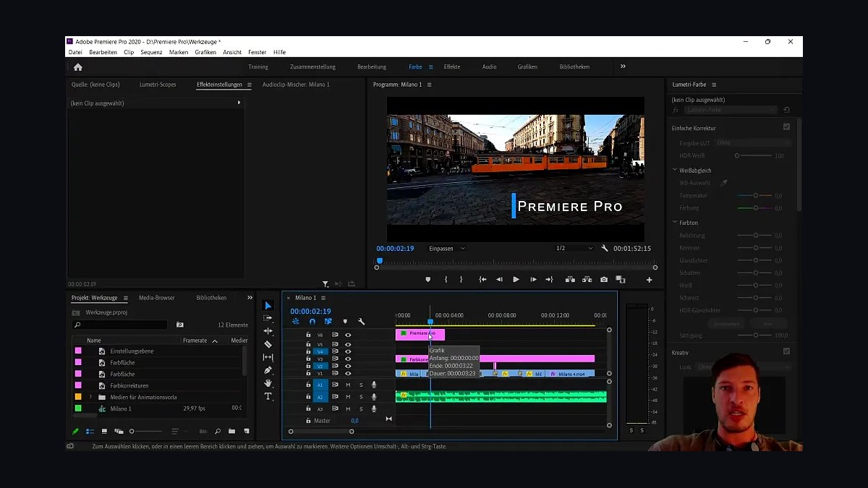Mark Out point in program monitor
Viewport: 868px width, 488px height.
pos(461,280)
